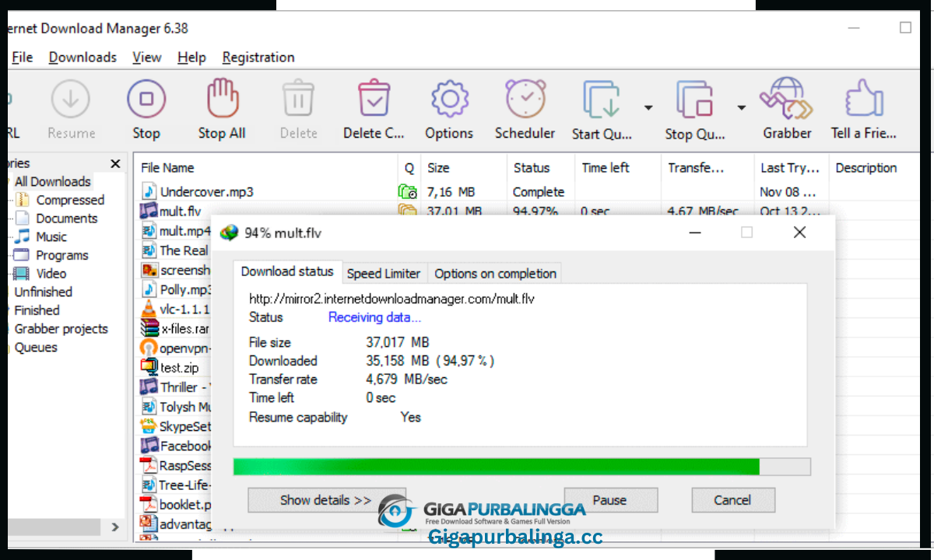The image size is (934, 560).
Task: Select the Finished category
Action: pyautogui.click(x=37, y=310)
